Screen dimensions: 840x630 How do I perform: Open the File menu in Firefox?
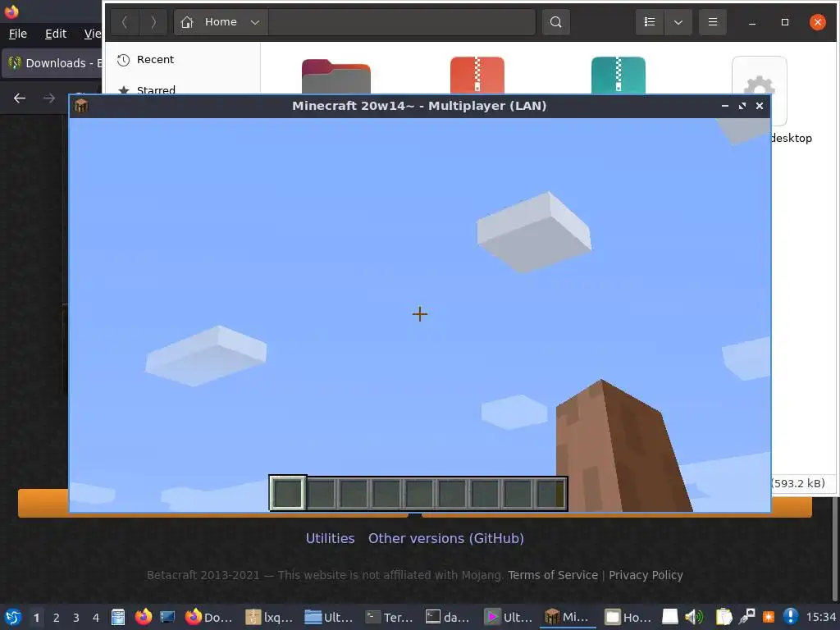point(18,34)
